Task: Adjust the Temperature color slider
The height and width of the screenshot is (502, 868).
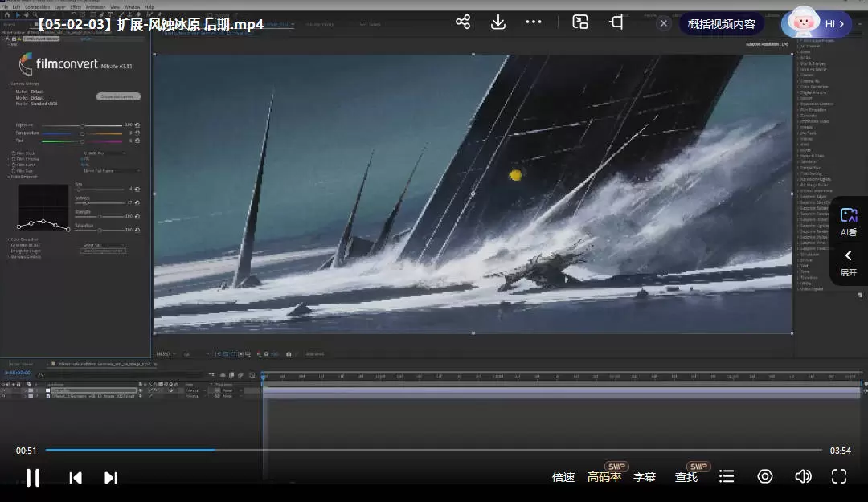Action: 83,133
